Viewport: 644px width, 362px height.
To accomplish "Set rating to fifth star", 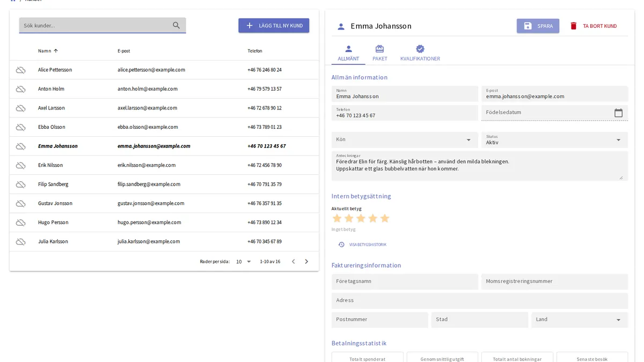I will click(x=384, y=218).
